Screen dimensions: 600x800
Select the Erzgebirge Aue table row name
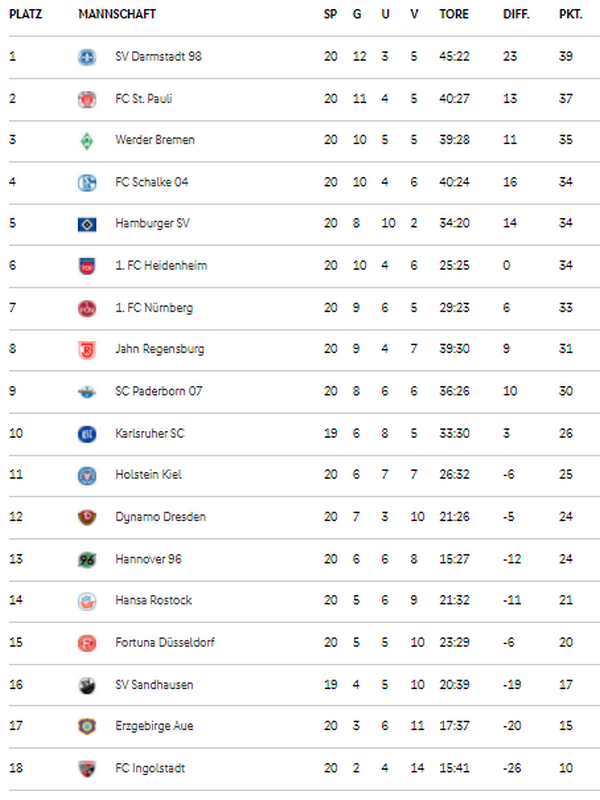(154, 726)
